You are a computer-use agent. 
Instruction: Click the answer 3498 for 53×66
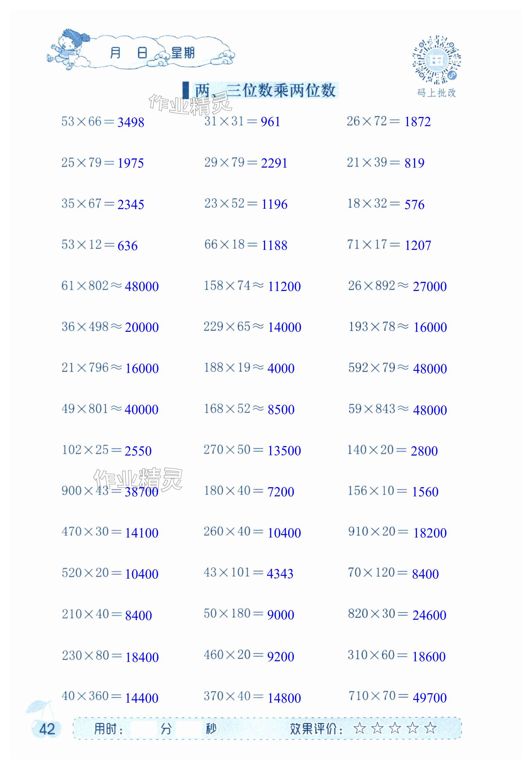(x=131, y=122)
